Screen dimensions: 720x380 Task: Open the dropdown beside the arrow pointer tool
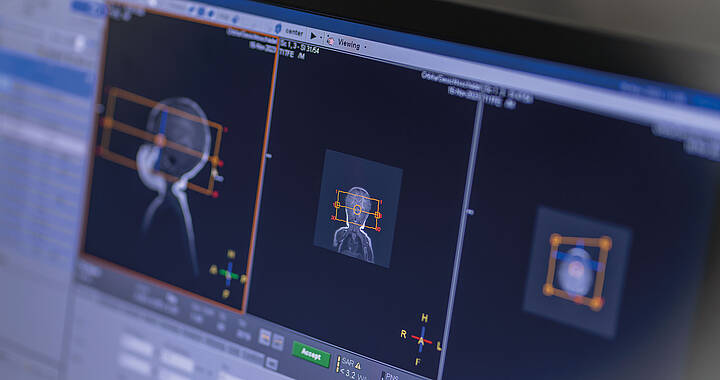[321, 38]
